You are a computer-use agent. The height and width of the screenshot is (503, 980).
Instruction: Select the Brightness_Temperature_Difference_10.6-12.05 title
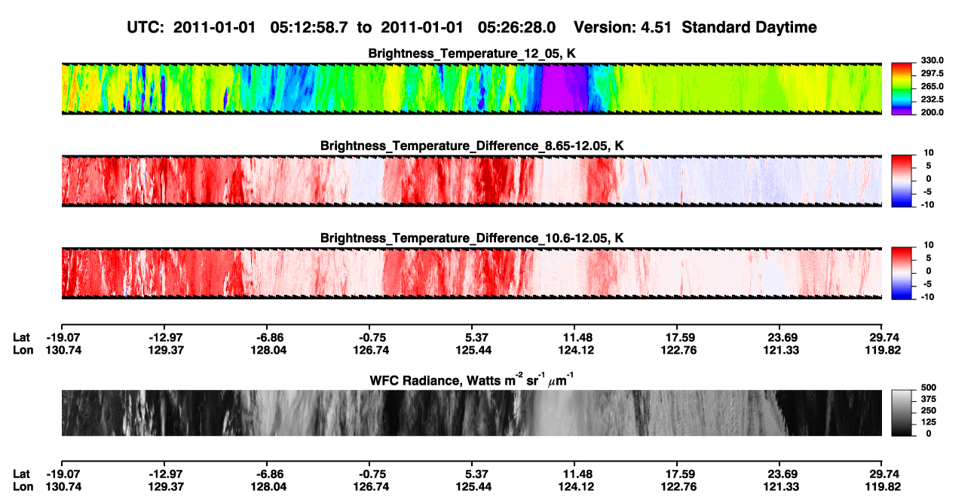472,238
